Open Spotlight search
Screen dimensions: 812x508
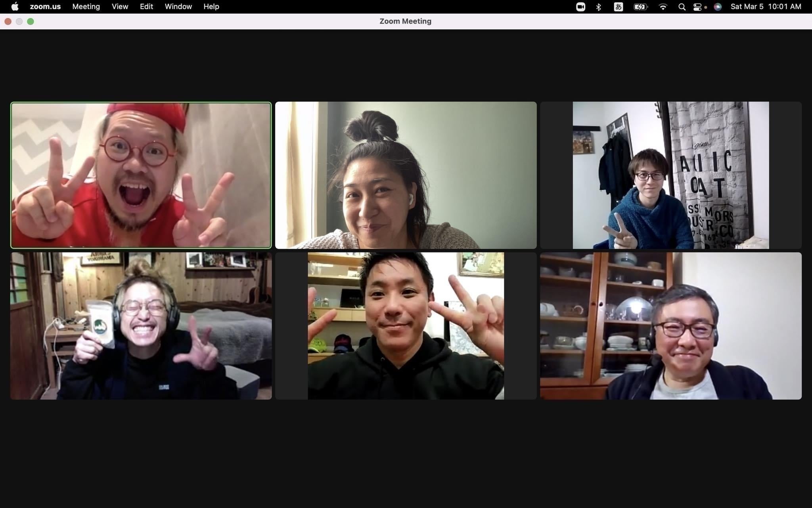pos(682,7)
